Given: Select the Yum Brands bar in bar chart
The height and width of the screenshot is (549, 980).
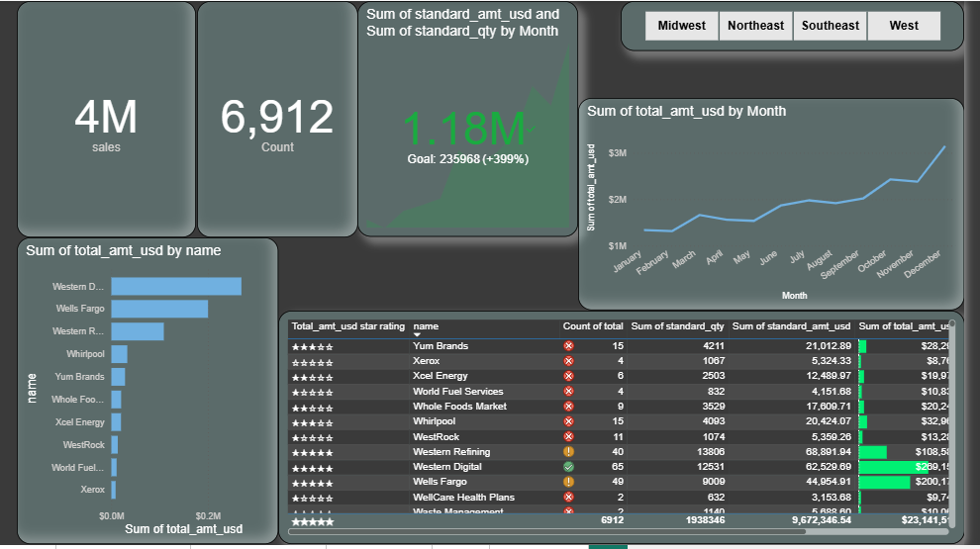Looking at the screenshot, I should tap(118, 377).
